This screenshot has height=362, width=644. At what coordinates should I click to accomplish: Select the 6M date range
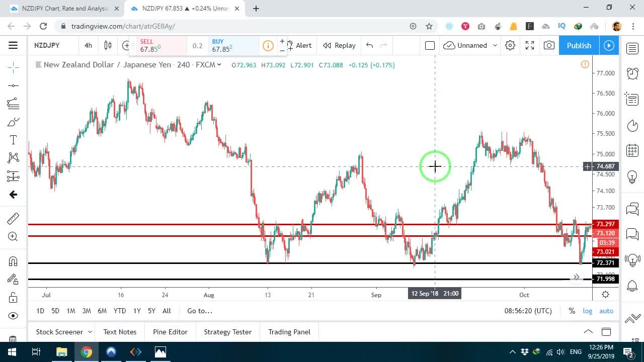coord(102,311)
